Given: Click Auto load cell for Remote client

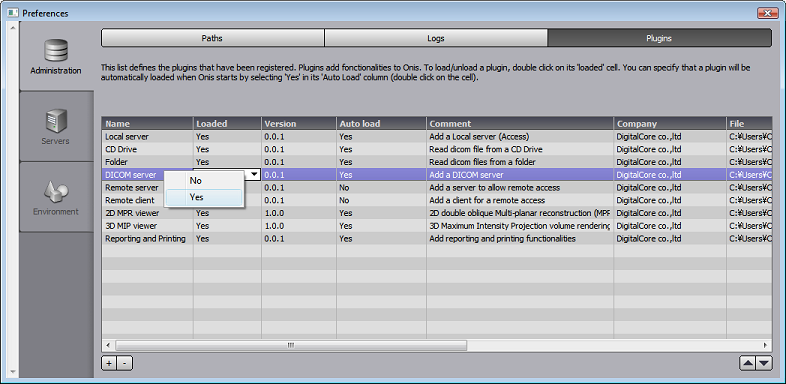Looking at the screenshot, I should 381,201.
